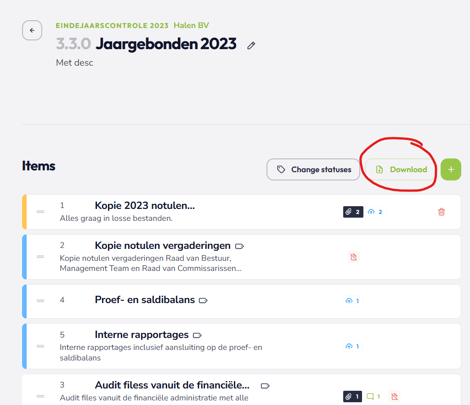Click the Change statuses button
Viewport: 470px width, 405px height.
313,169
